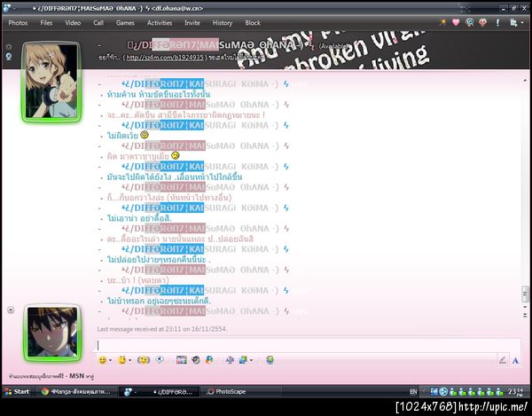This screenshot has width=532, height=416.
Task: Click the AB text icon in message toolbar
Action: 230,360
